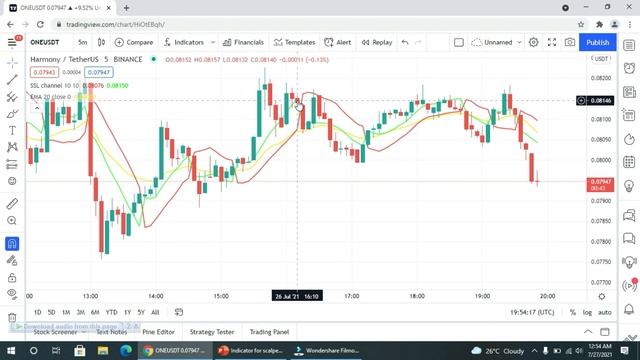Reload the browser page
The height and width of the screenshot is (360, 640).
[40, 24]
